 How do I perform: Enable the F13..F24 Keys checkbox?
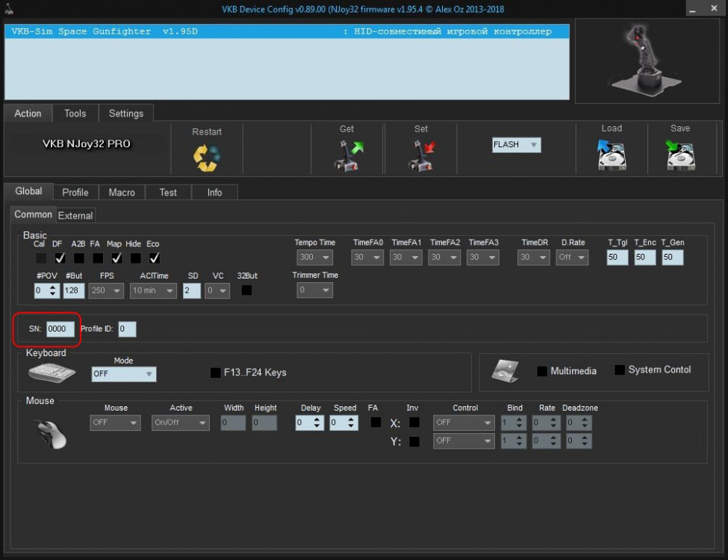coord(216,373)
